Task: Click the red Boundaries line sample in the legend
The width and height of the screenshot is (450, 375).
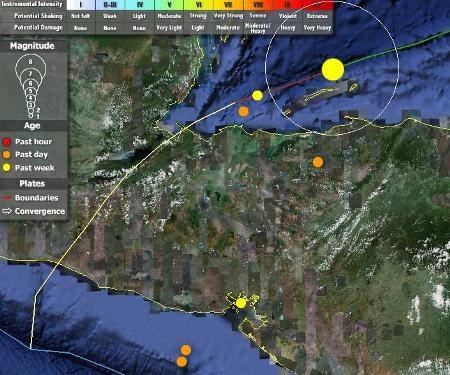Action: click(x=7, y=198)
